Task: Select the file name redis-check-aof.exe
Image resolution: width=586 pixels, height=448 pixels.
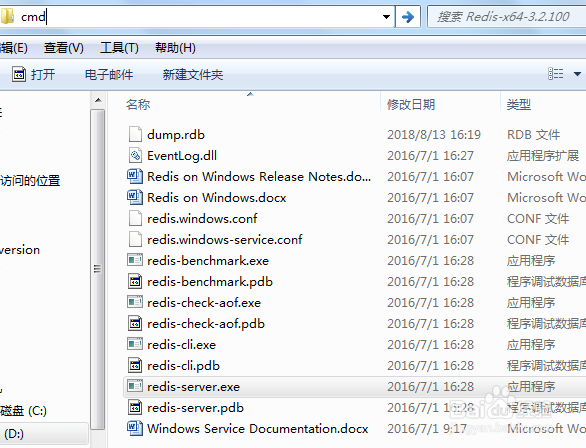Action: point(204,302)
